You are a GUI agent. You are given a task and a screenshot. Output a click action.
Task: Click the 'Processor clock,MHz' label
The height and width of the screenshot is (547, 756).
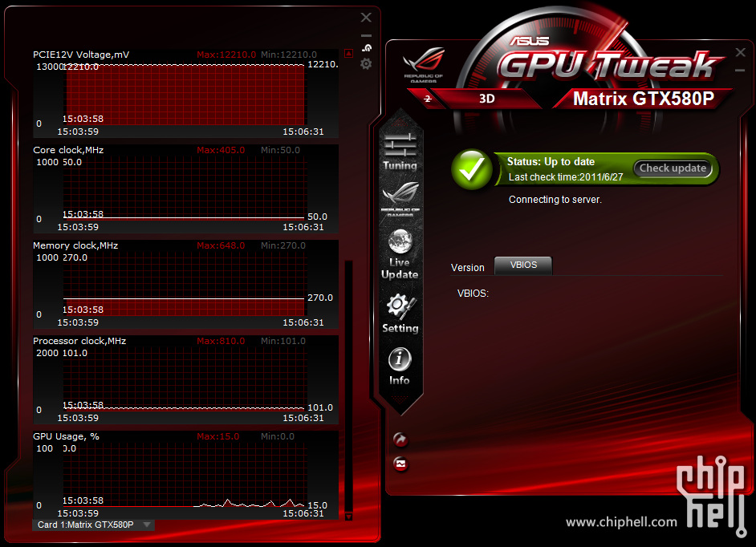[79, 341]
